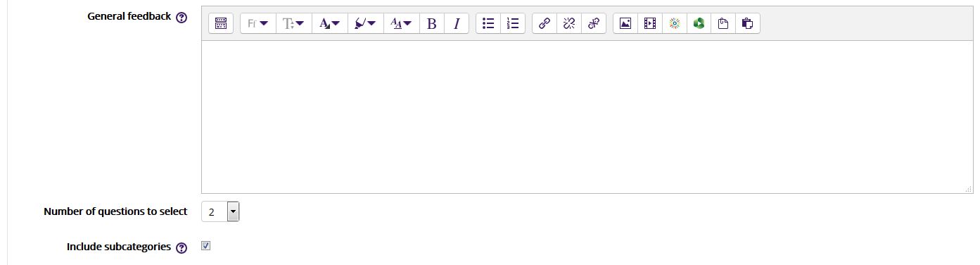This screenshot has width=980, height=265.
Task: Insert Moodle media film icon
Action: click(x=650, y=23)
